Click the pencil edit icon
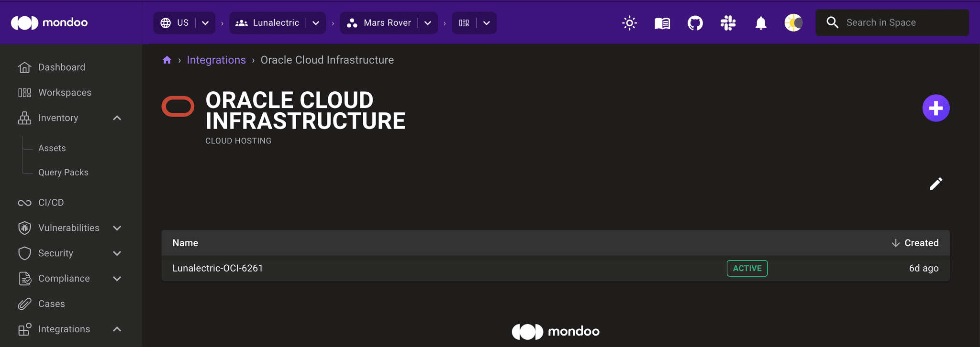Image resolution: width=980 pixels, height=347 pixels. pos(935,184)
